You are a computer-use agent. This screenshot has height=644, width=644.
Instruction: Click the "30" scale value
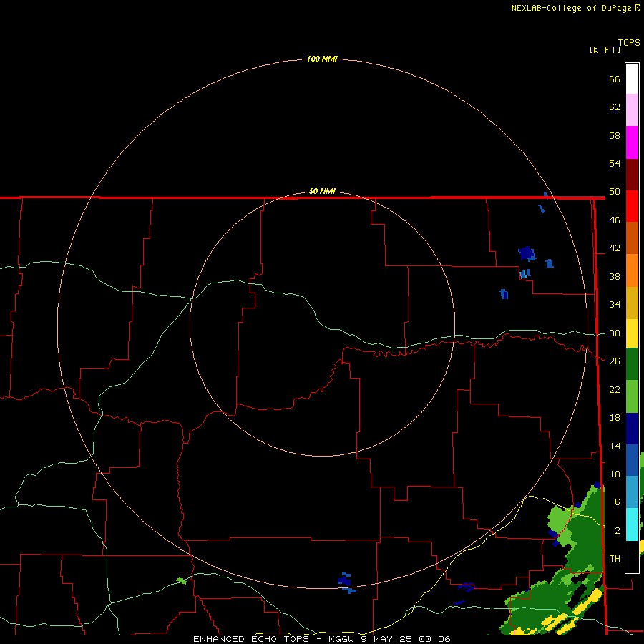click(x=615, y=333)
